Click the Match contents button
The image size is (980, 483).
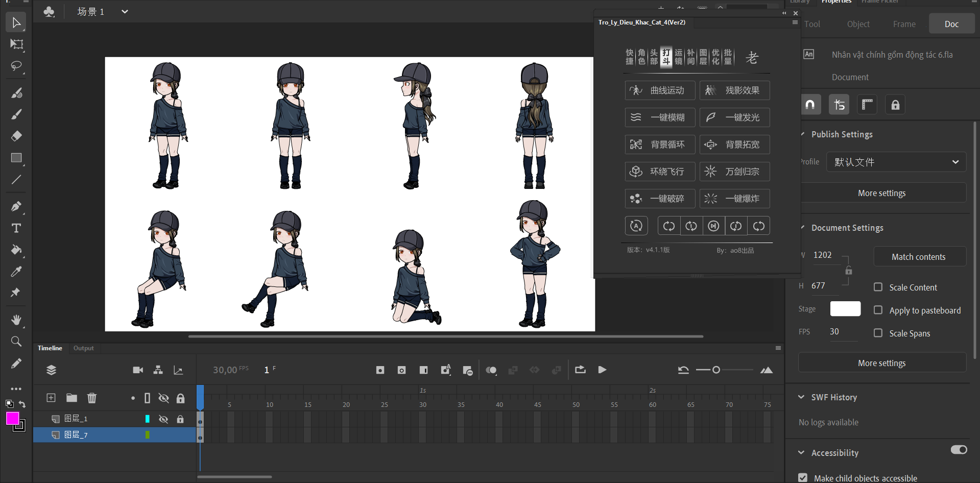918,257
